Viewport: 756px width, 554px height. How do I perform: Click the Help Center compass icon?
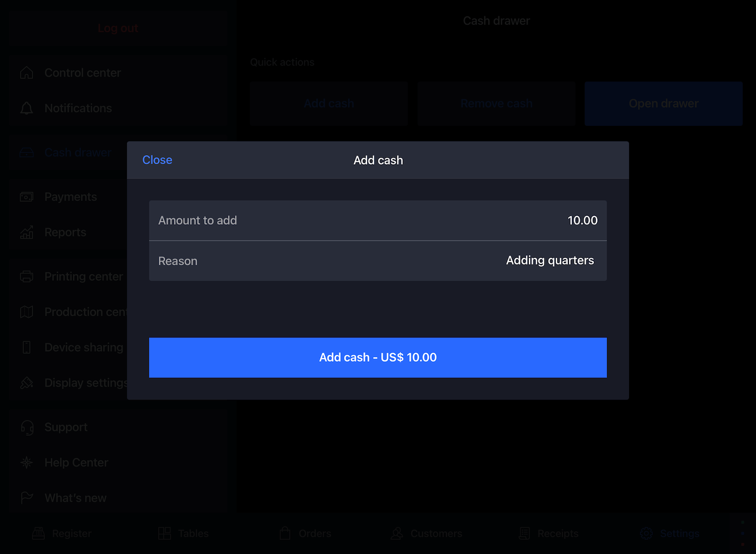click(x=26, y=463)
